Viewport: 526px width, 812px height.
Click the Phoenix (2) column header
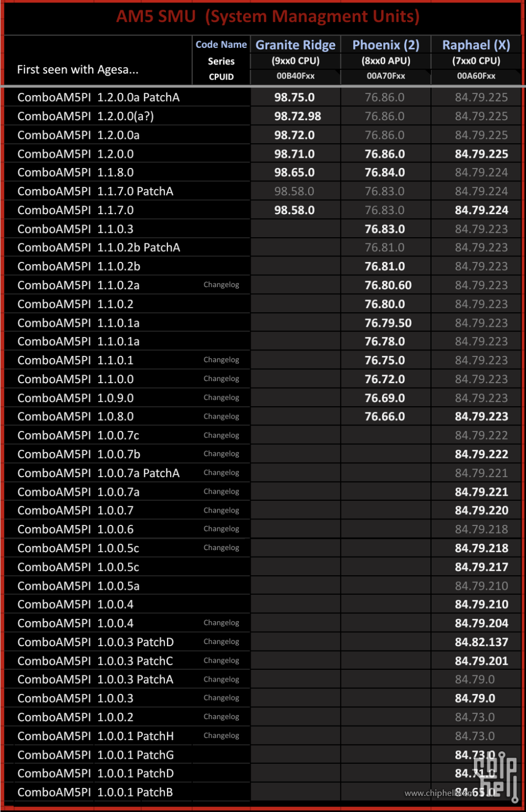(x=386, y=45)
